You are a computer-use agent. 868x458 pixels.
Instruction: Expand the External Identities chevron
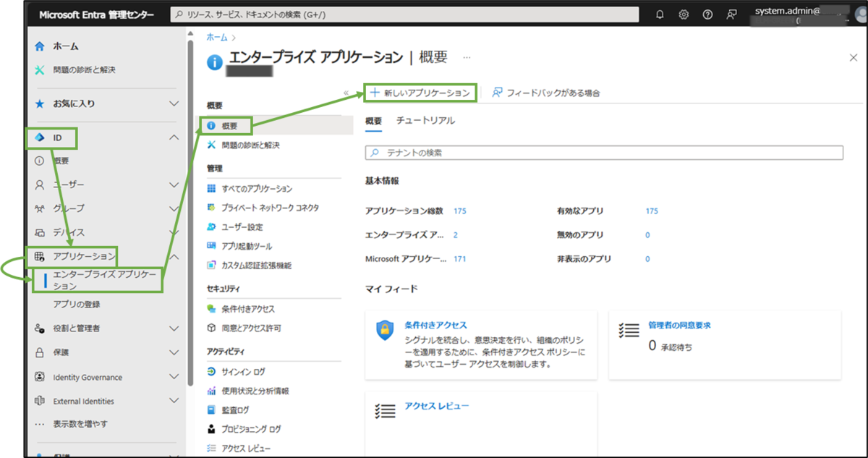click(174, 401)
